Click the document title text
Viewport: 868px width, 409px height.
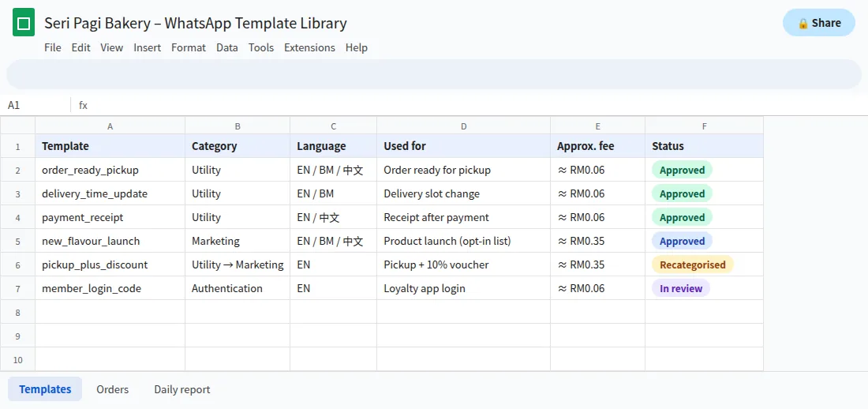point(196,23)
